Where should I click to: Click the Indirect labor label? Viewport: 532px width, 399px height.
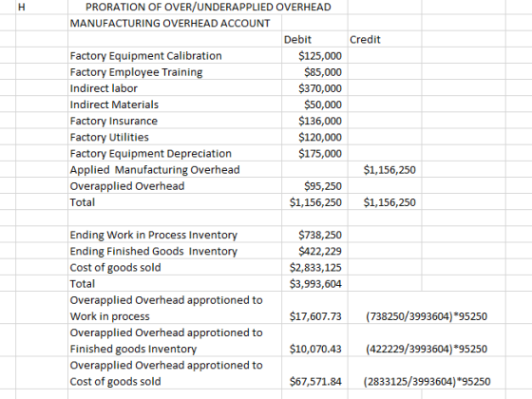pos(104,88)
